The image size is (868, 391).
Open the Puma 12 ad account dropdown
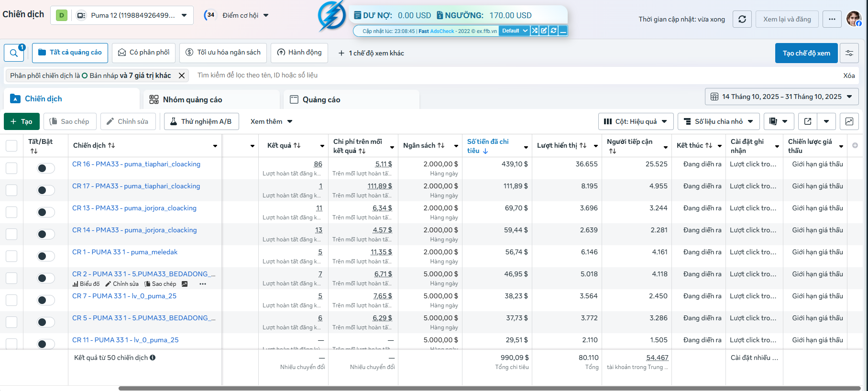(x=122, y=15)
